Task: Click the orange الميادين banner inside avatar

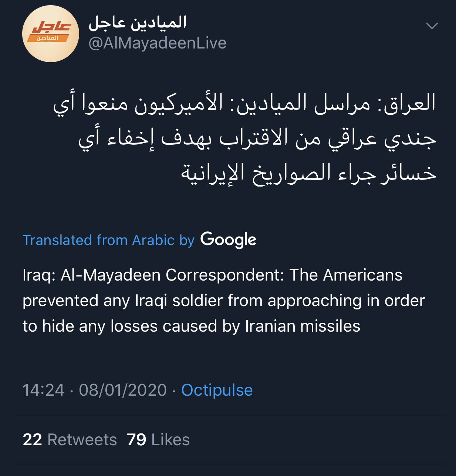Action: point(48,38)
